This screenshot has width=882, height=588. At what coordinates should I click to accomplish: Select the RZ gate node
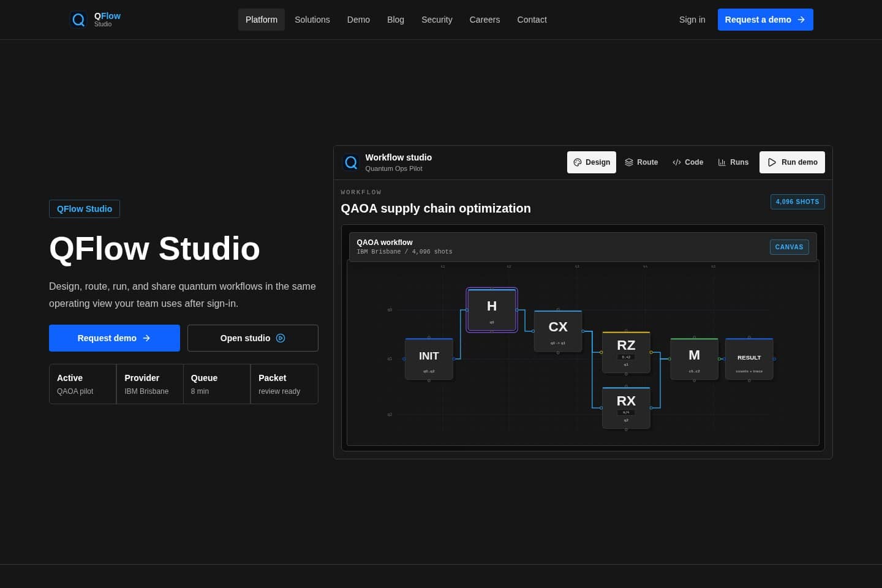(x=626, y=352)
